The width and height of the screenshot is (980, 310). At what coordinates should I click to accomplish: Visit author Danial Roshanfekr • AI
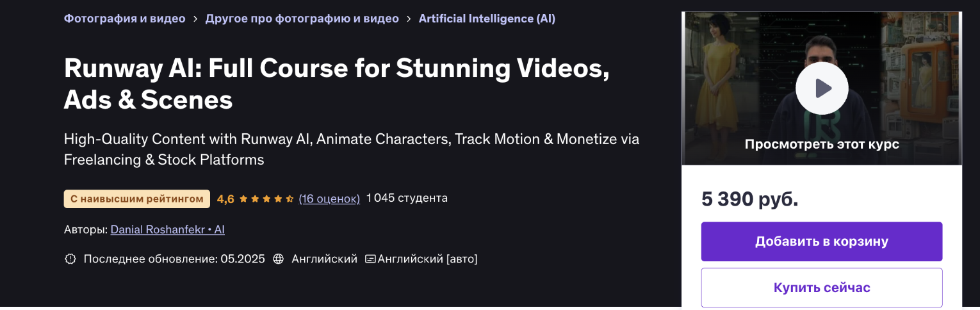click(x=168, y=229)
